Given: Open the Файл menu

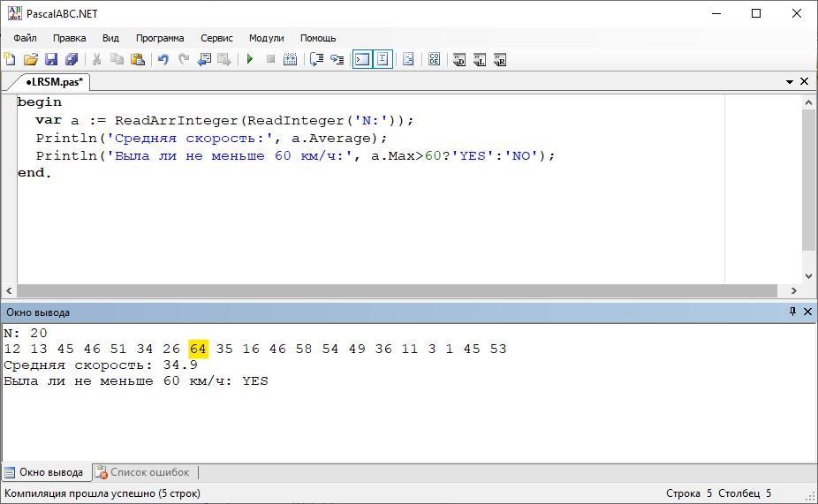Looking at the screenshot, I should coord(25,38).
